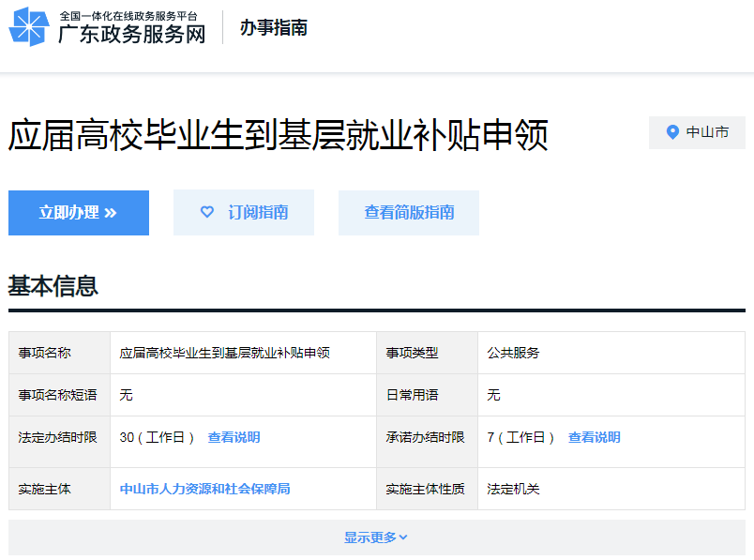Open 查看简版指南 button
Viewport: 754px width, 560px height.
point(409,213)
